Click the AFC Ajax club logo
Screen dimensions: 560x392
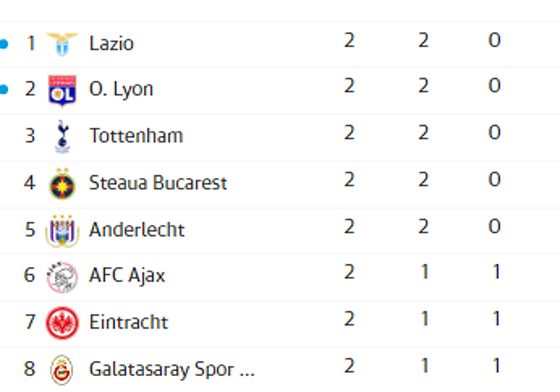click(x=62, y=277)
